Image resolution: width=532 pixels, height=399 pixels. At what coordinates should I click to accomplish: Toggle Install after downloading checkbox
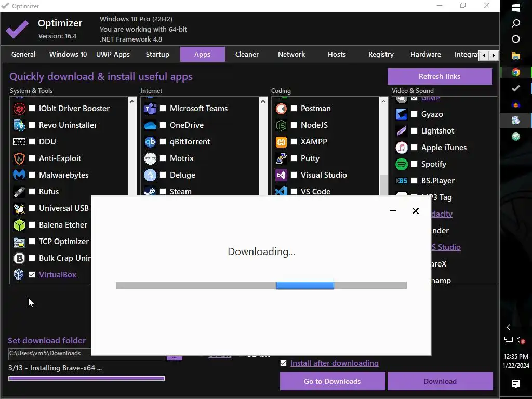click(283, 363)
